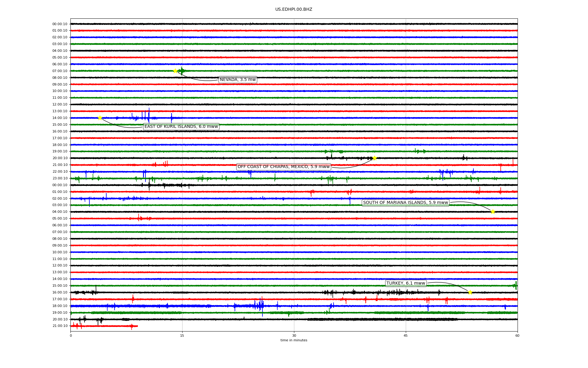Click the 21:00:10 label of the short final red trace
The image size is (588, 368).
coord(60,326)
